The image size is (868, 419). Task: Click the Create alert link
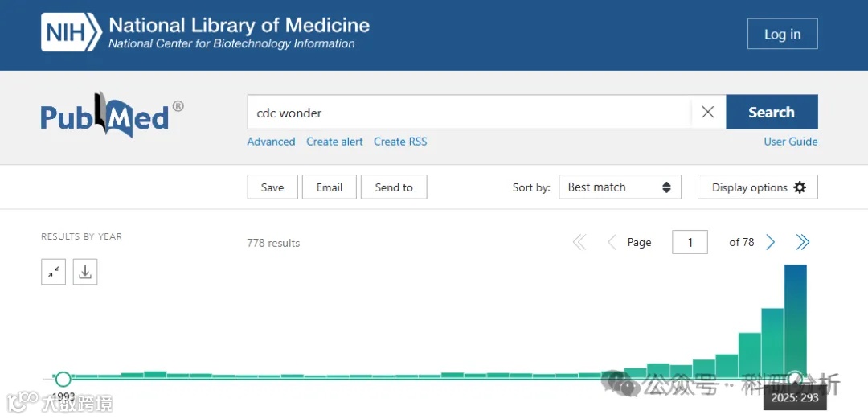[x=334, y=142]
